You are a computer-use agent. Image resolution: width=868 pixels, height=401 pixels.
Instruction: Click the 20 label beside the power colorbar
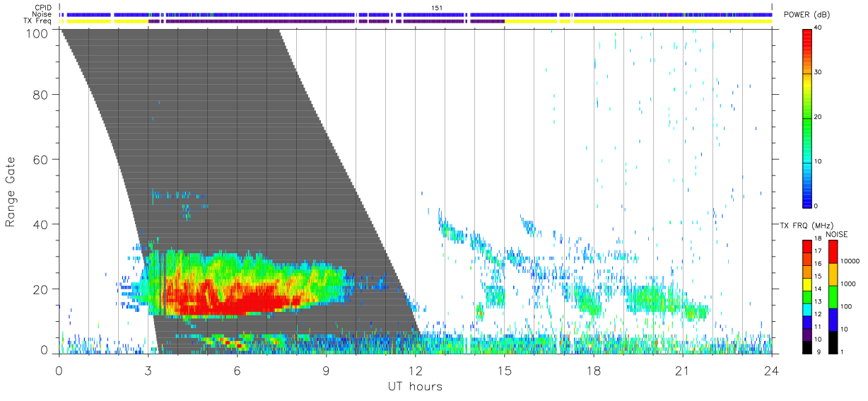click(819, 117)
